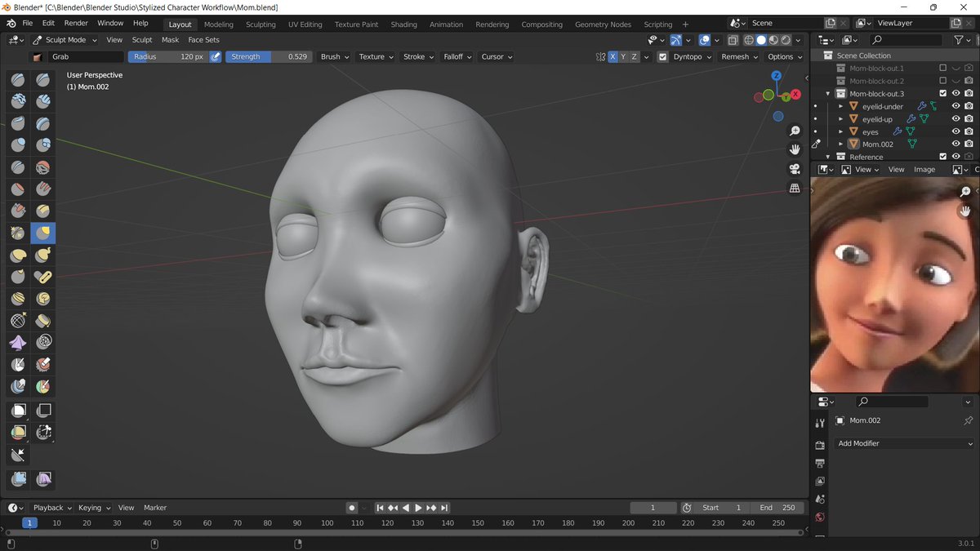Pin the Mom.002 properties context
Image resolution: width=980 pixels, height=551 pixels.
click(x=969, y=420)
